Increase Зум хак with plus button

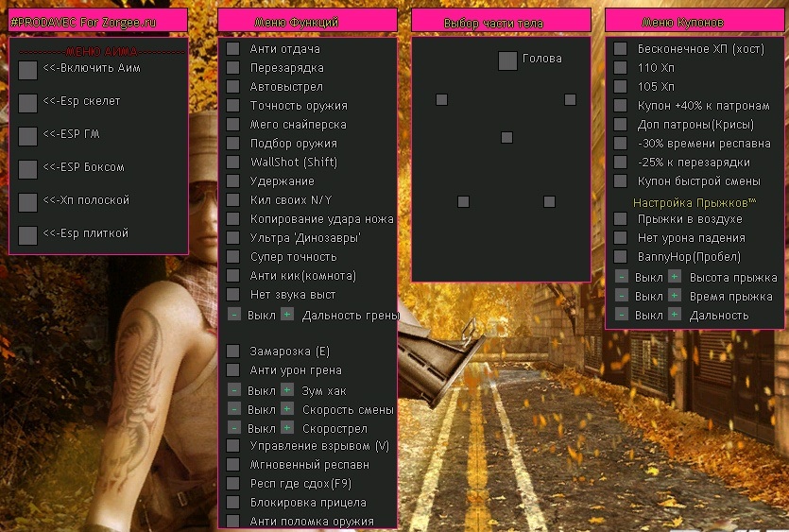point(287,390)
